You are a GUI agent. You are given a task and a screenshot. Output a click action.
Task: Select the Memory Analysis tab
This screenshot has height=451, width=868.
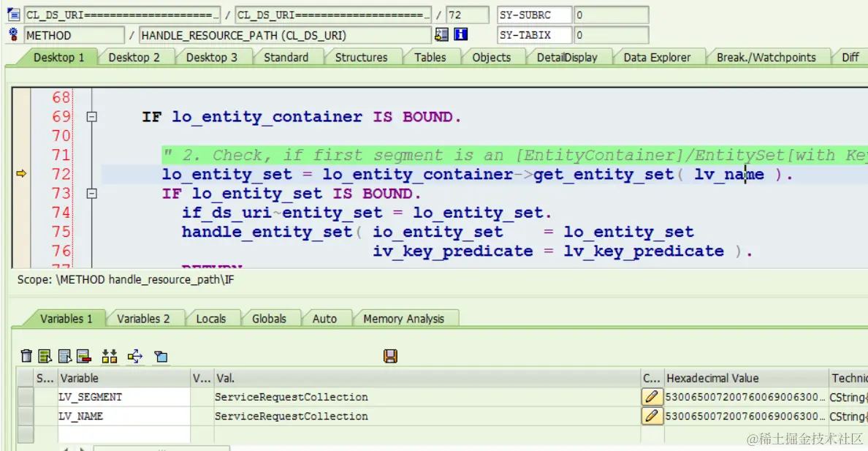[x=403, y=319]
